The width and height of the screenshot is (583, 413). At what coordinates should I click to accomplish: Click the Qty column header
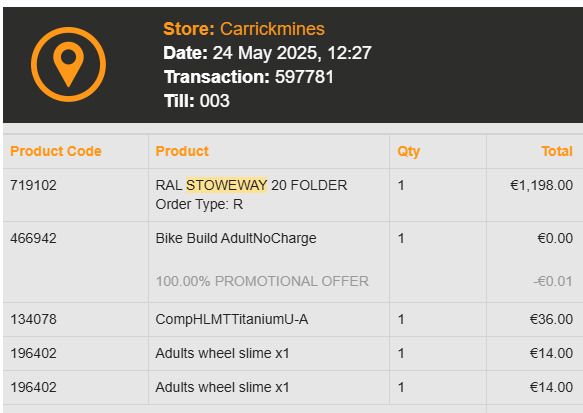(x=408, y=152)
